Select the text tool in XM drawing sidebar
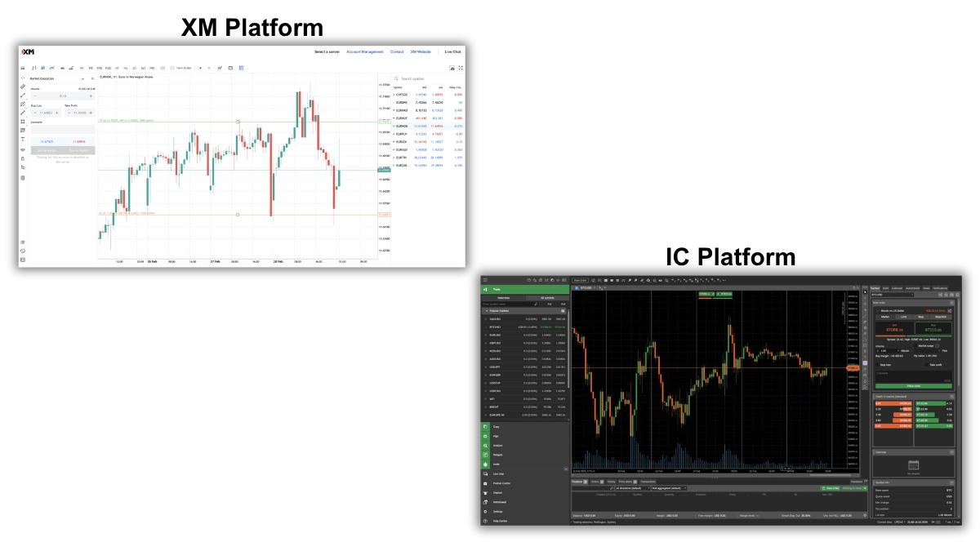The width and height of the screenshot is (980, 551). 23,140
